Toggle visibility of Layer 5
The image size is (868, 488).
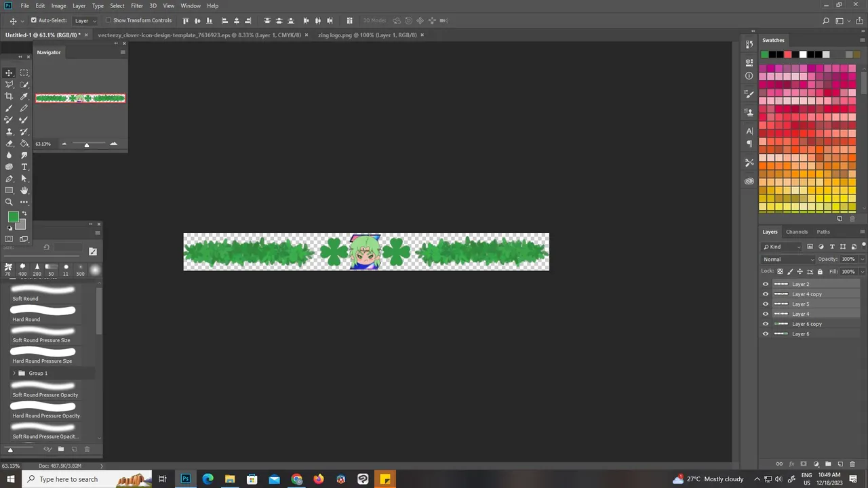tap(766, 304)
